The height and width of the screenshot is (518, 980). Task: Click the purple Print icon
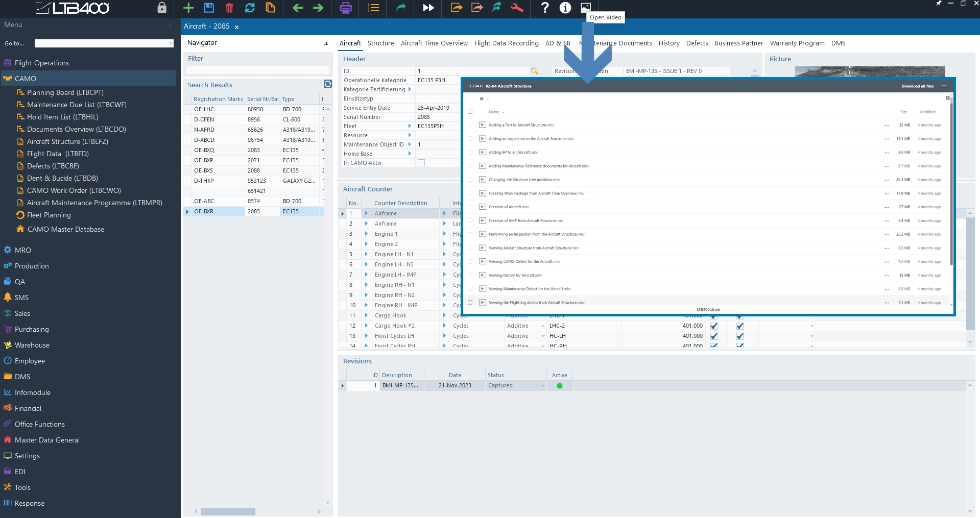(346, 8)
